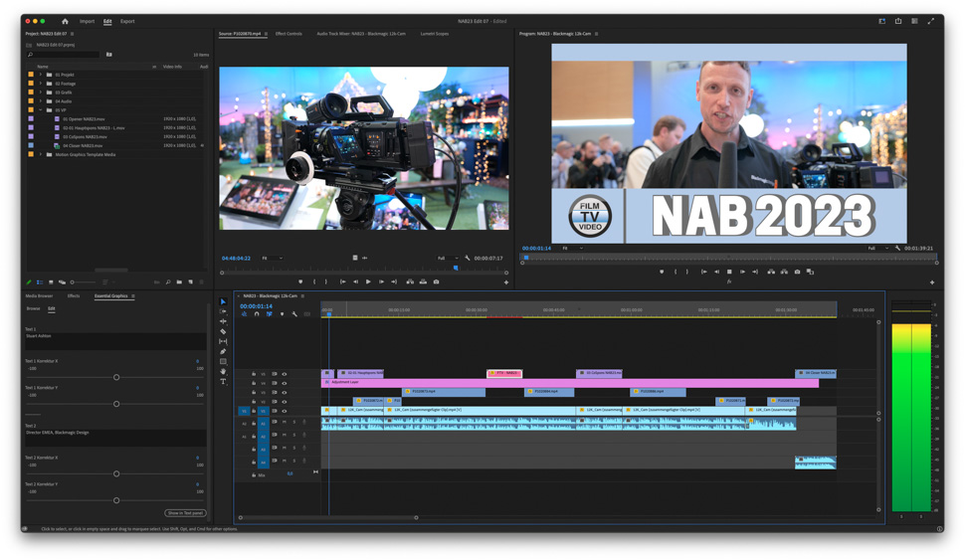Select the Type tool
The image size is (965, 560).
pos(223,382)
